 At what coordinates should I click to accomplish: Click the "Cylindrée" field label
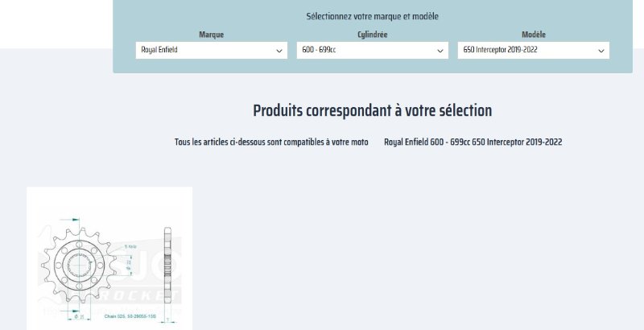pos(372,35)
